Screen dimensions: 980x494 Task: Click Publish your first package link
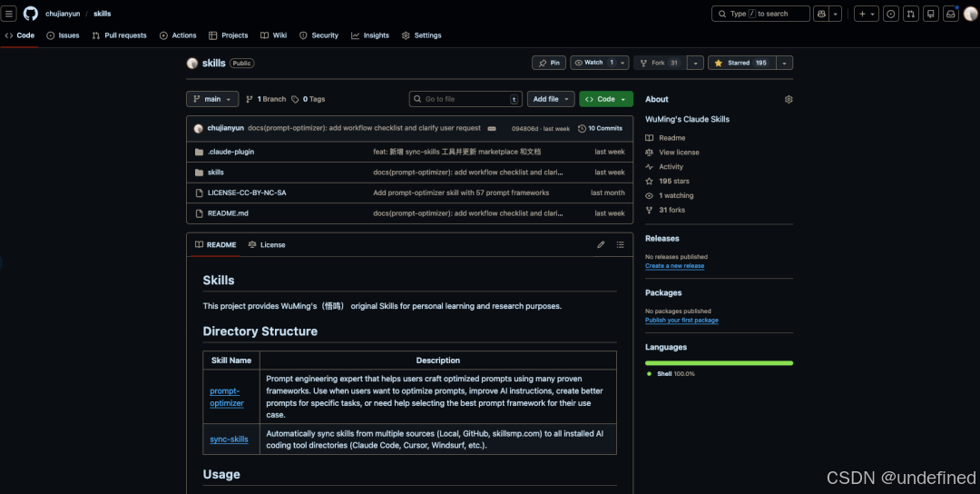click(x=681, y=321)
